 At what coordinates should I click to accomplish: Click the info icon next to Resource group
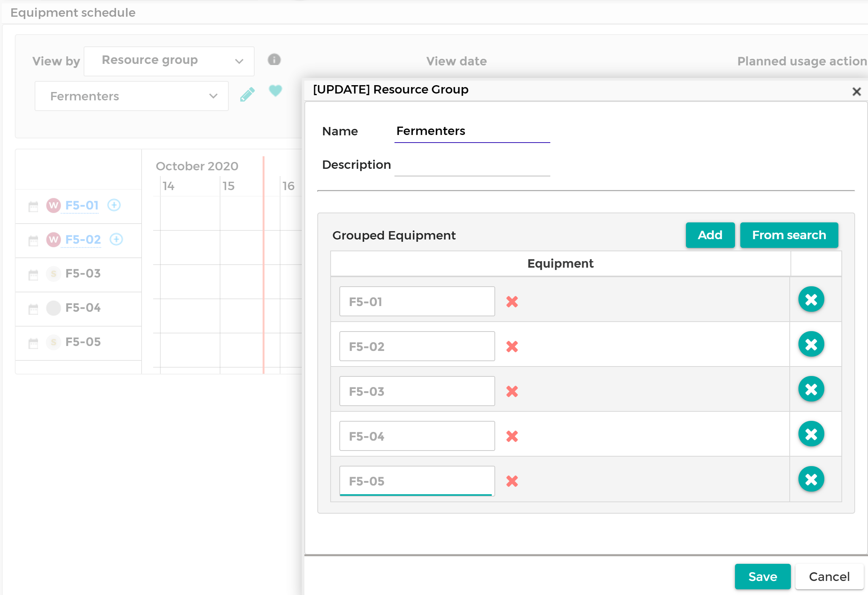pyautogui.click(x=274, y=60)
